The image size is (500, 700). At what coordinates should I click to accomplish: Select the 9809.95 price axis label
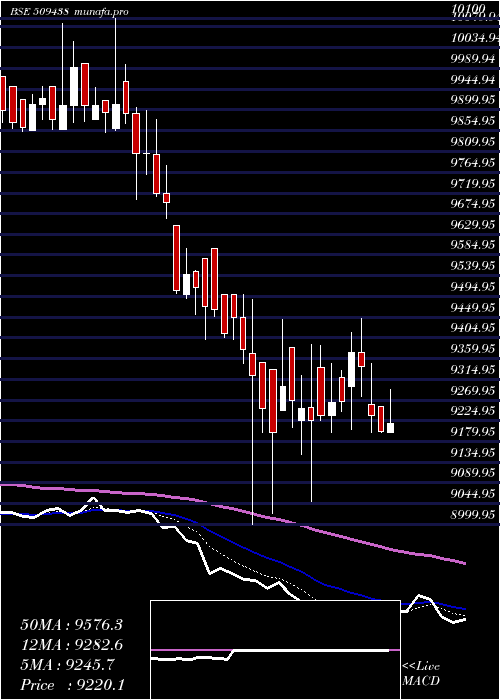473,142
